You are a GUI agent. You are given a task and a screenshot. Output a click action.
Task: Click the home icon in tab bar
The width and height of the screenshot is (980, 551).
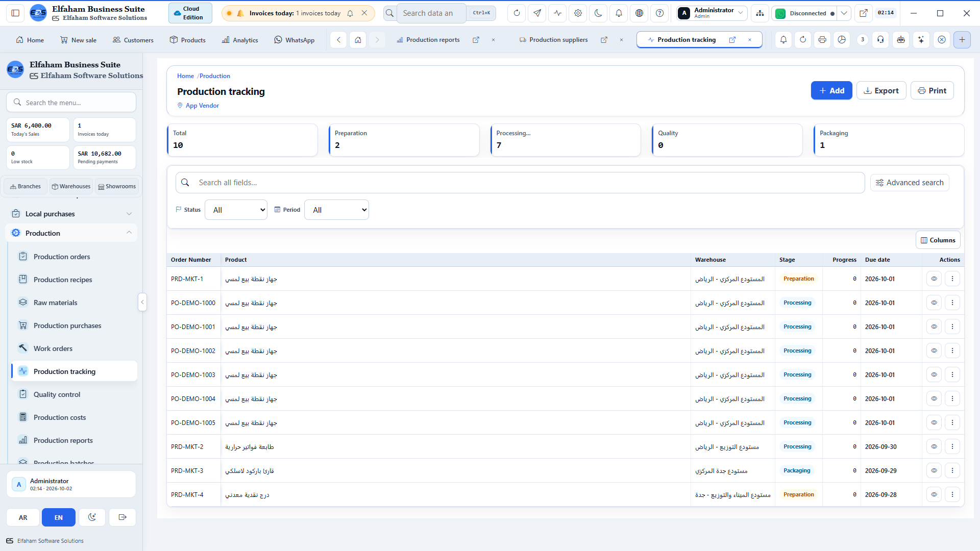pos(358,40)
